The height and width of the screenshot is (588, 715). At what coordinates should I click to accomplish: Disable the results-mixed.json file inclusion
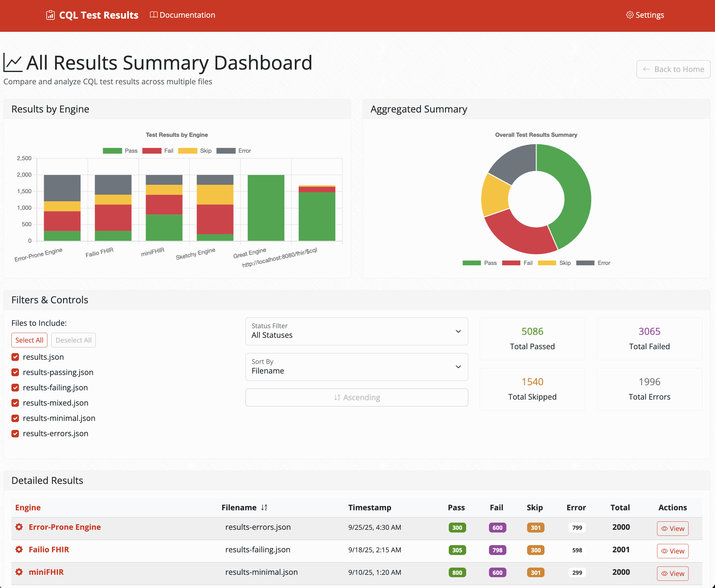point(15,403)
